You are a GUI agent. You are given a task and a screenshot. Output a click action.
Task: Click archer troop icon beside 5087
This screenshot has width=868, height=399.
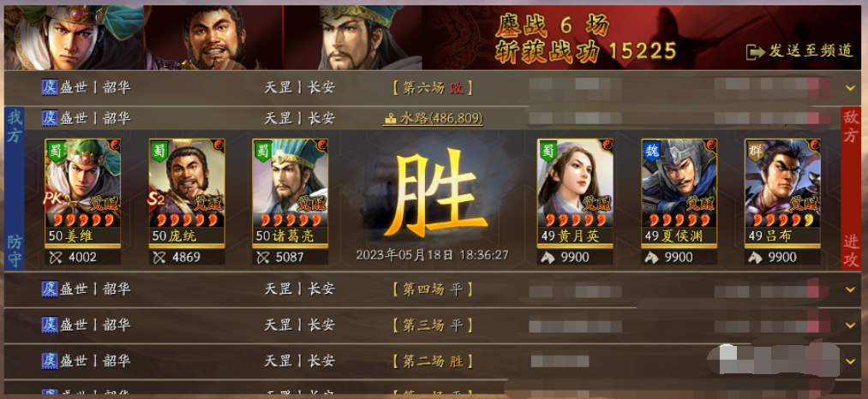click(262, 258)
